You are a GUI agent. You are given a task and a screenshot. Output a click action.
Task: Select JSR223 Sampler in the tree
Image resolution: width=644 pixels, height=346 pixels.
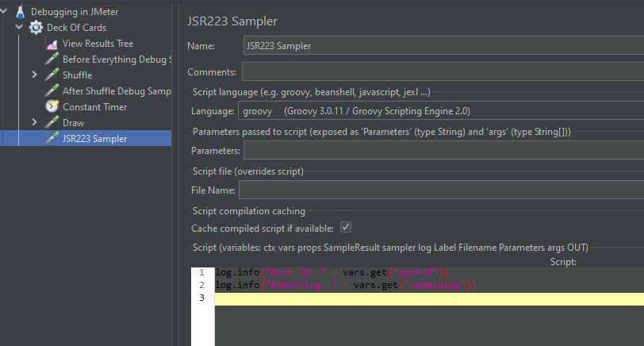click(x=94, y=139)
